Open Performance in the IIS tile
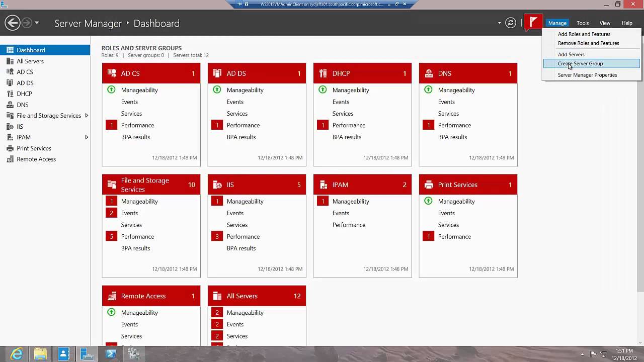Viewport: 644px width, 362px height. pyautogui.click(x=243, y=237)
